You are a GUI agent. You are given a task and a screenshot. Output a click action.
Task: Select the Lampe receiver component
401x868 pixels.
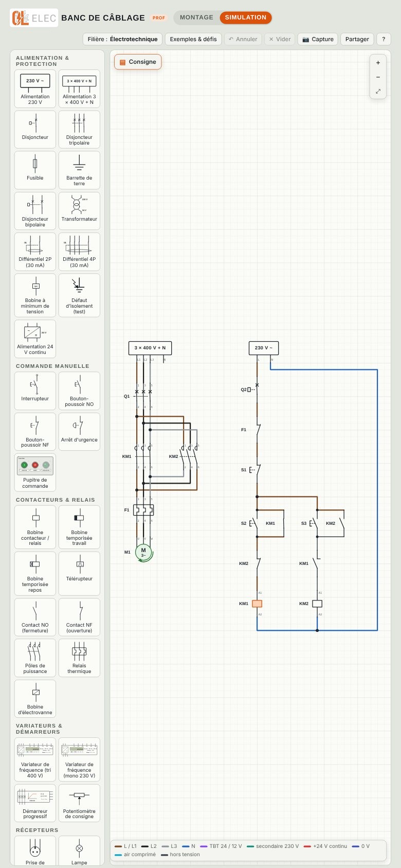[x=79, y=852]
